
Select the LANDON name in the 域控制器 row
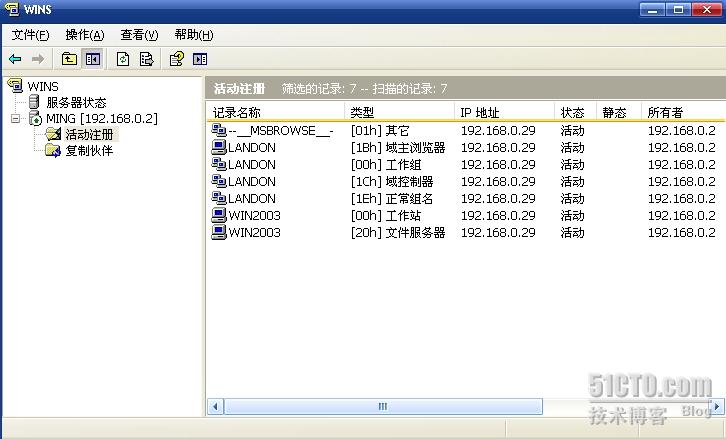252,182
